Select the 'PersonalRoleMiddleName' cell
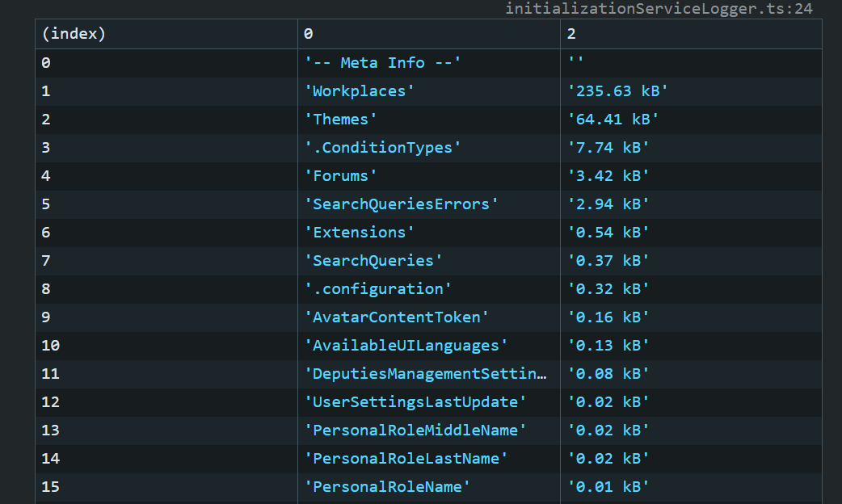This screenshot has width=842, height=504. [x=415, y=430]
